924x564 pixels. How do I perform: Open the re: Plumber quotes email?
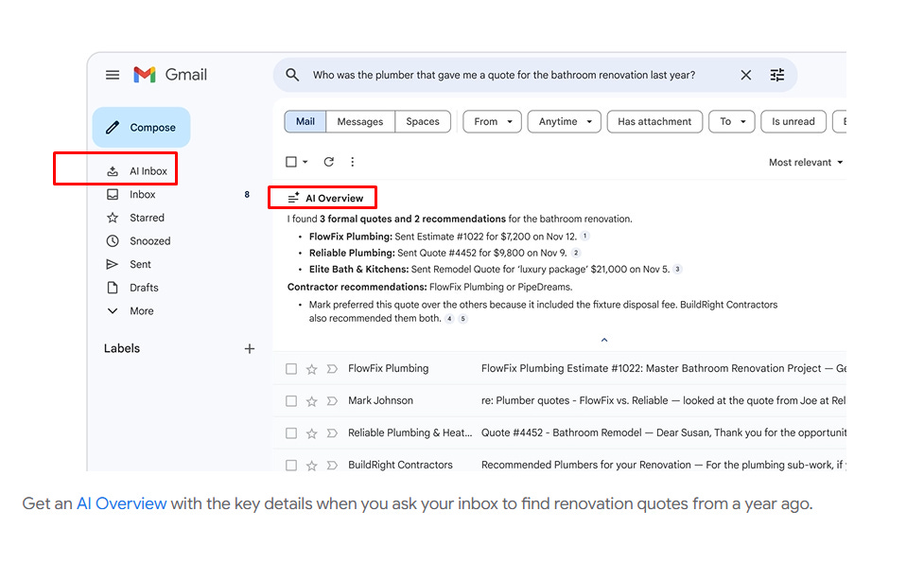pyautogui.click(x=560, y=400)
